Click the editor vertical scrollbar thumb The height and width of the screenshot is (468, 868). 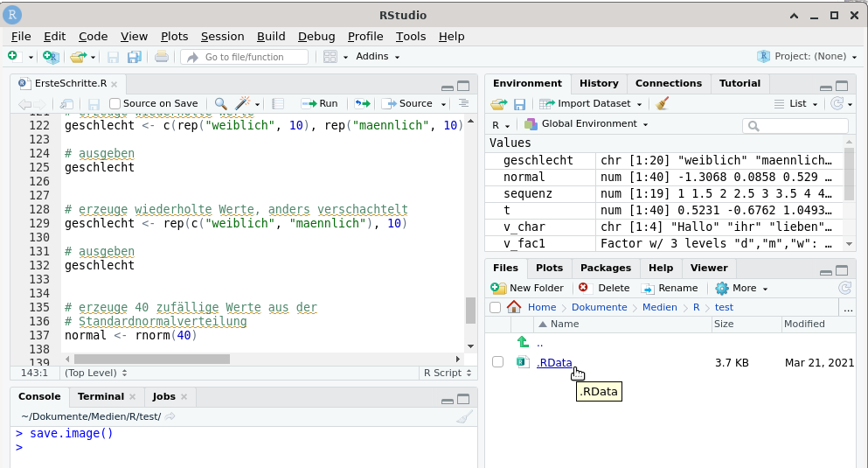coord(470,311)
